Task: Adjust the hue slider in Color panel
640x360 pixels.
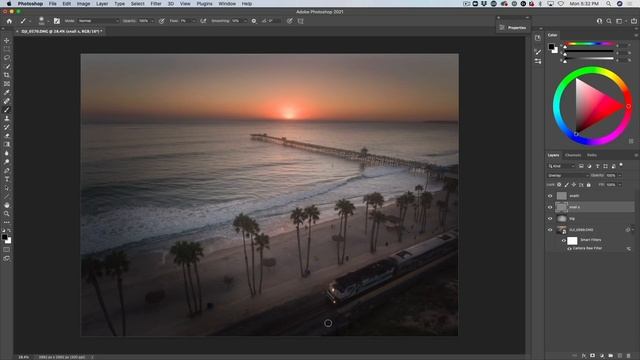Action: 590,44
